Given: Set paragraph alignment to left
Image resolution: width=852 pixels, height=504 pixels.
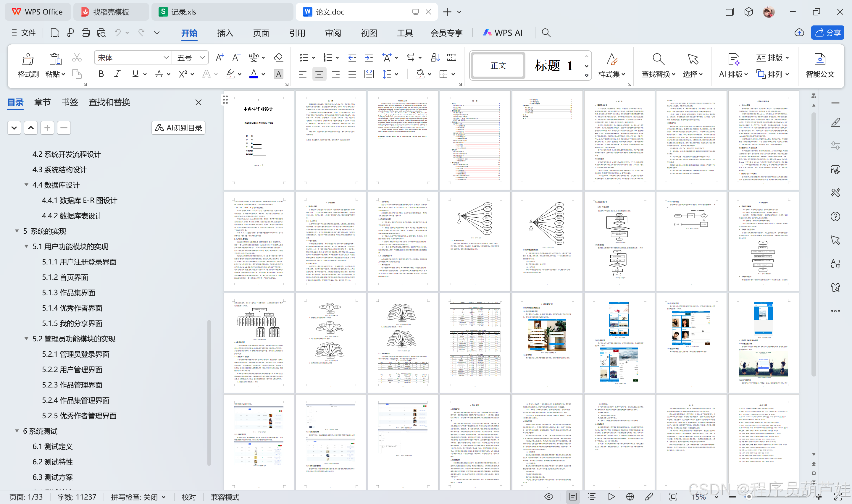Looking at the screenshot, I should click(x=303, y=74).
